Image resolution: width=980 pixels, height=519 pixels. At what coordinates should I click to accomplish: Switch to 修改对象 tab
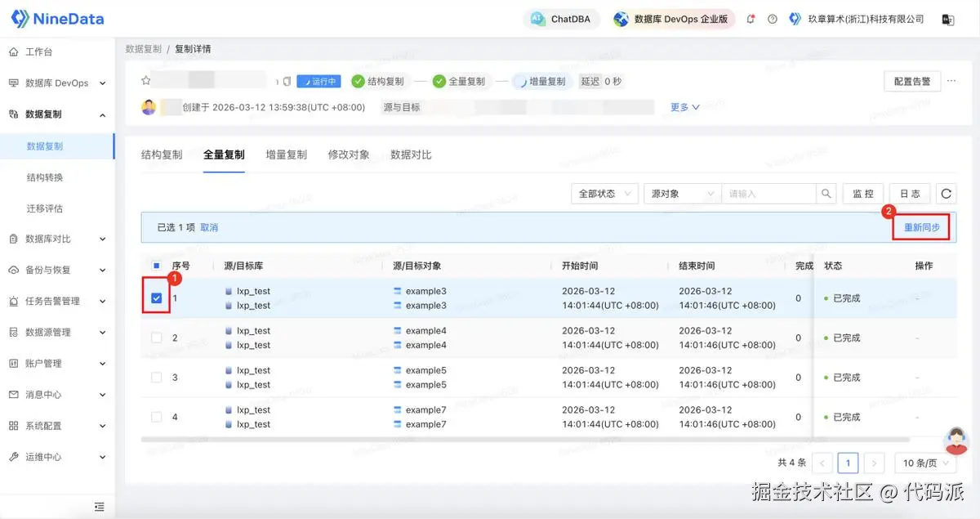point(349,154)
